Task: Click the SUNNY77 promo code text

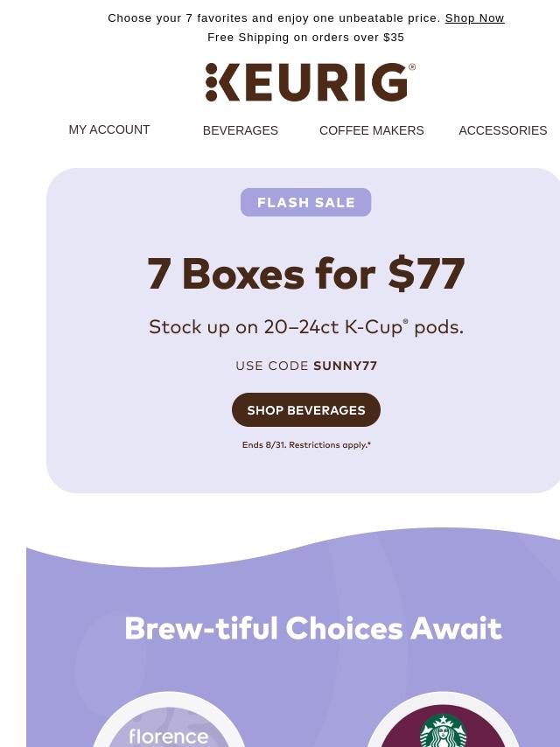Action: 345,366
